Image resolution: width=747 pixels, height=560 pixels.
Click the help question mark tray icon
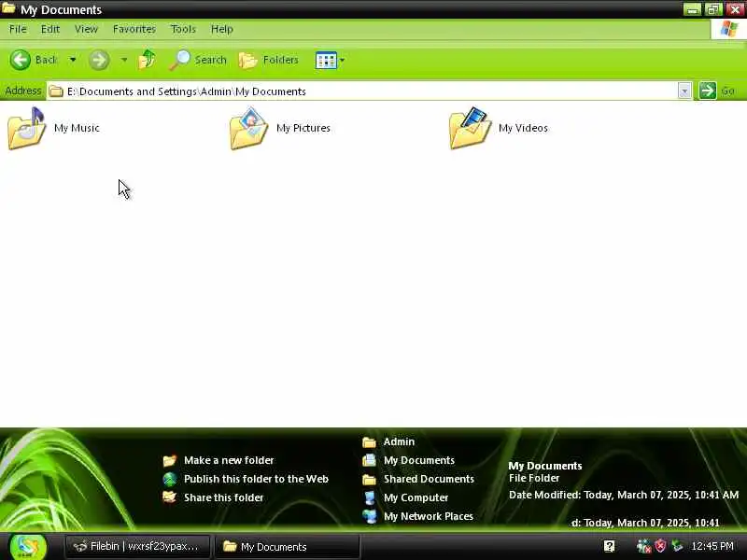pos(610,546)
